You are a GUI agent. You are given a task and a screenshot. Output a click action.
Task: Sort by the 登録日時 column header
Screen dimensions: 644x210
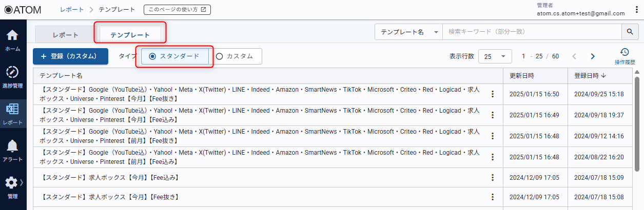(x=590, y=76)
